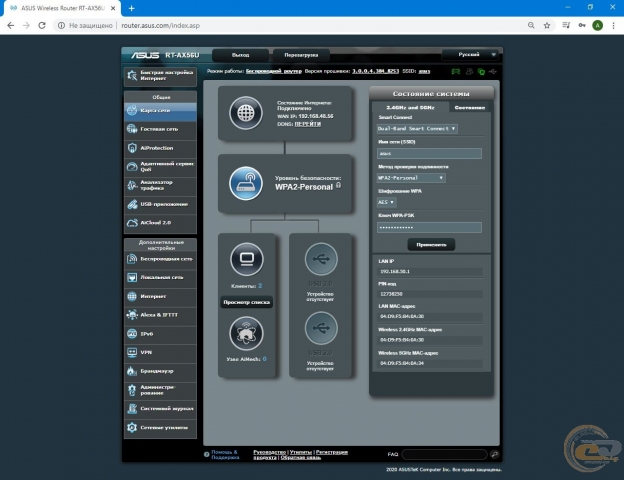The height and width of the screenshot is (480, 624).
Task: Select the USB 3.0 device icon
Action: [321, 260]
